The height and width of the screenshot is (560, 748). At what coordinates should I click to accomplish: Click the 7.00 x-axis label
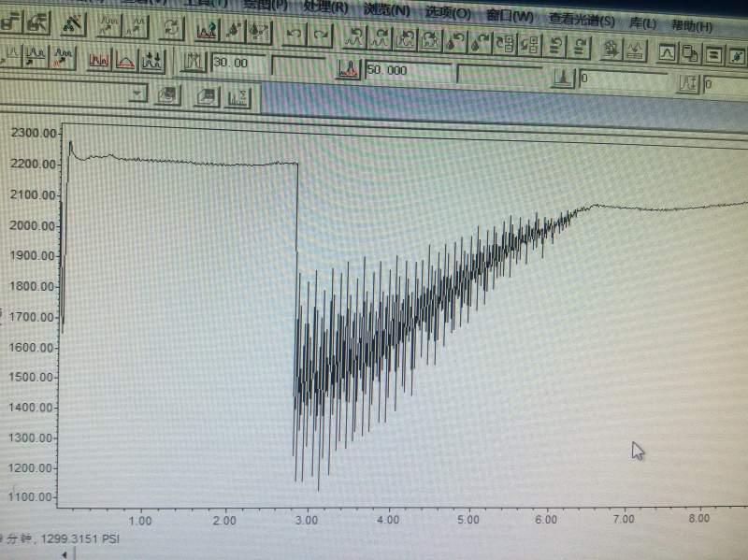click(x=624, y=519)
